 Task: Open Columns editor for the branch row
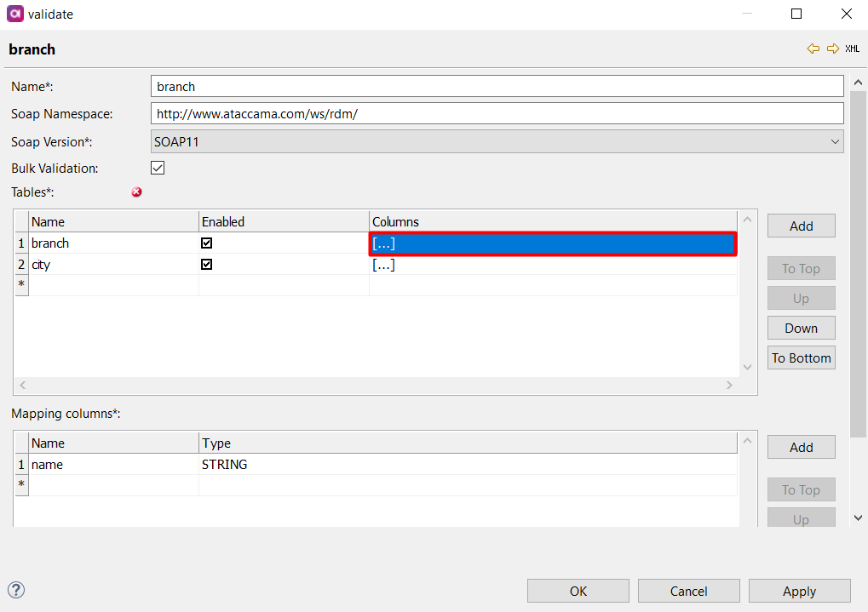[x=383, y=243]
